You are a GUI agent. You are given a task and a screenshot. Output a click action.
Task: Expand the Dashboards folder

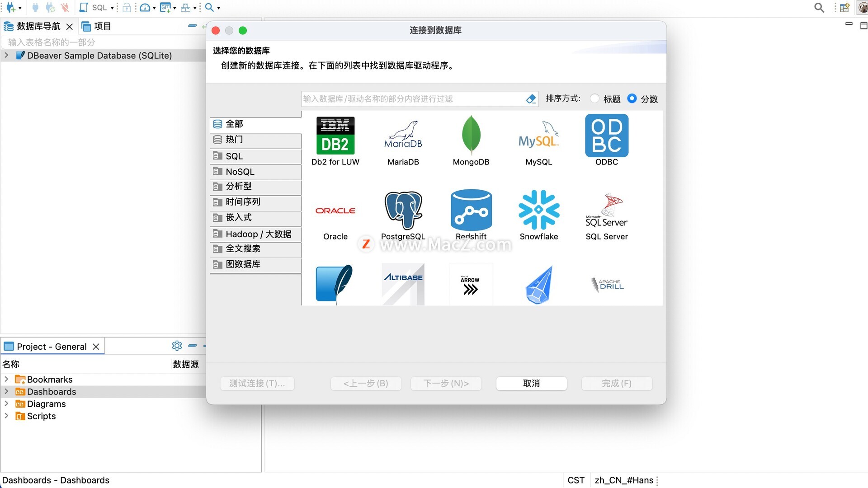(x=6, y=391)
